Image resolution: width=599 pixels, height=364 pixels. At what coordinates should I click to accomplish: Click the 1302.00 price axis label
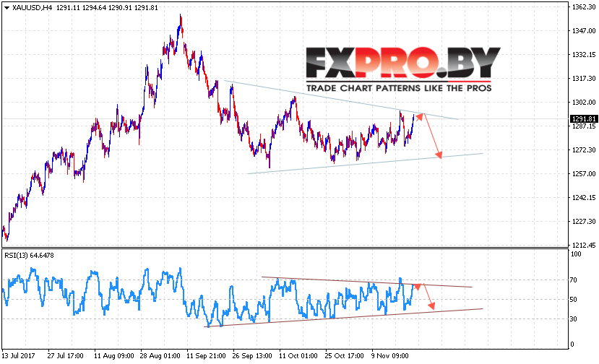pos(583,103)
